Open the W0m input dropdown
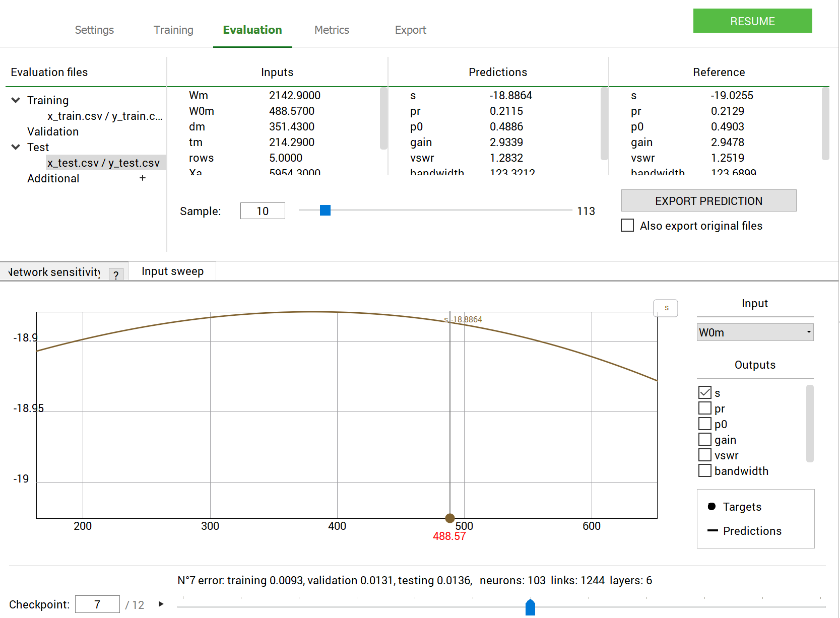 (755, 332)
